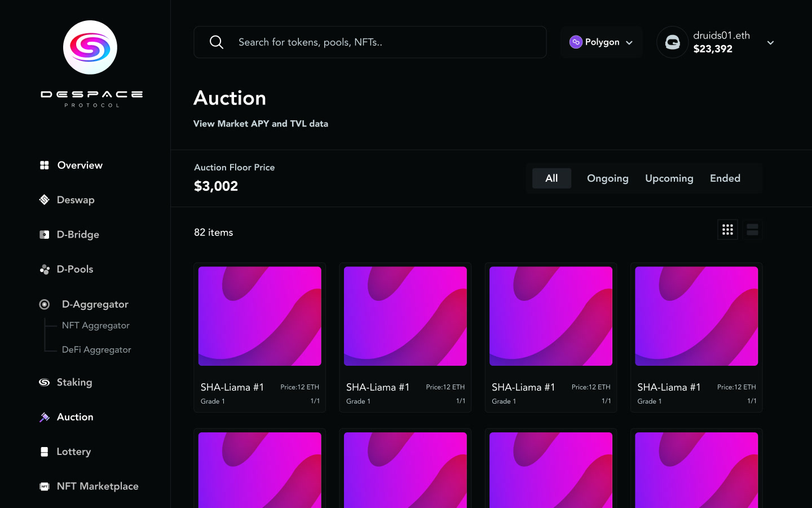The image size is (812, 508).
Task: Select the Ongoing auctions tab
Action: coord(607,178)
